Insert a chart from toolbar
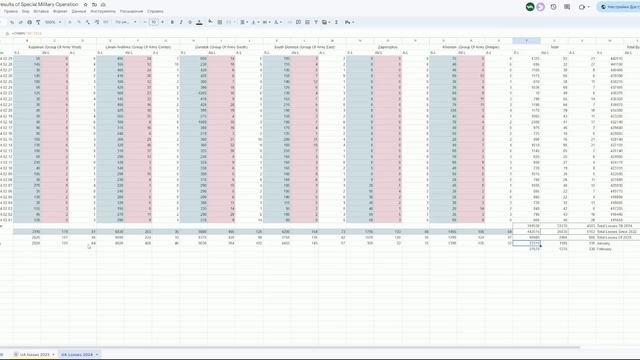The image size is (640, 360). (x=307, y=22)
